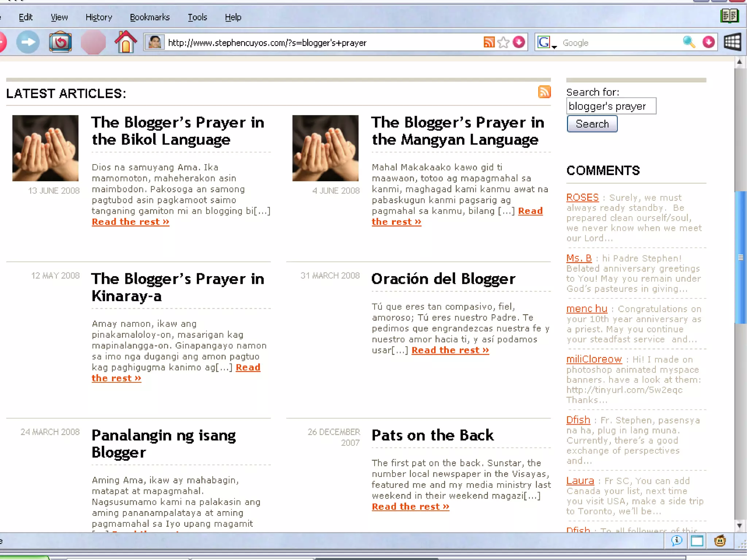This screenshot has height=560, width=747.
Task: Click the magnifier search icon in toolbar
Action: [689, 42]
